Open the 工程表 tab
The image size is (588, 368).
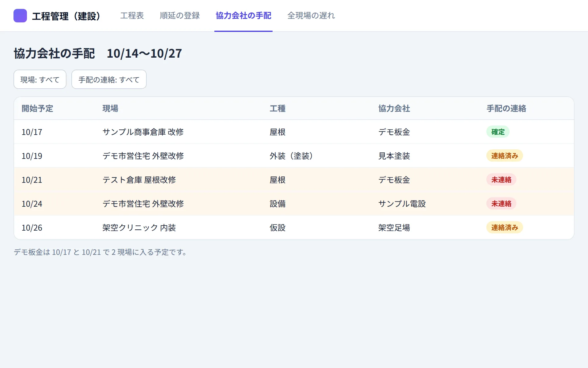(x=132, y=16)
